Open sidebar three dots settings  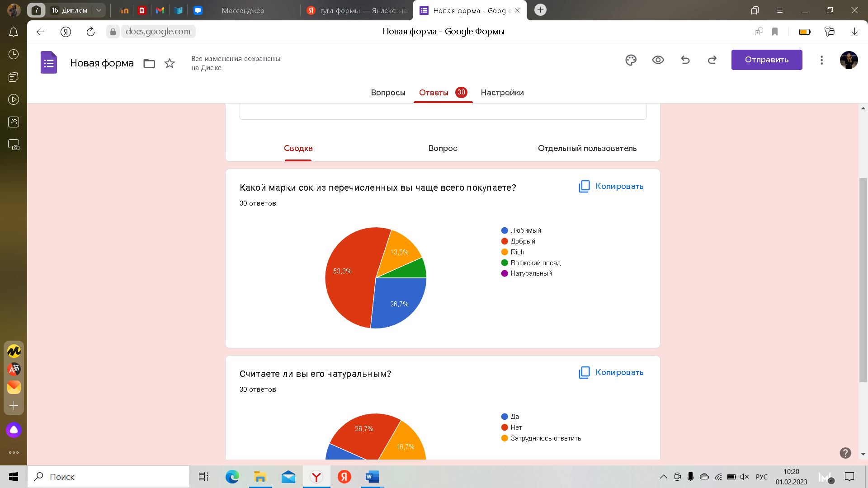coord(14,452)
